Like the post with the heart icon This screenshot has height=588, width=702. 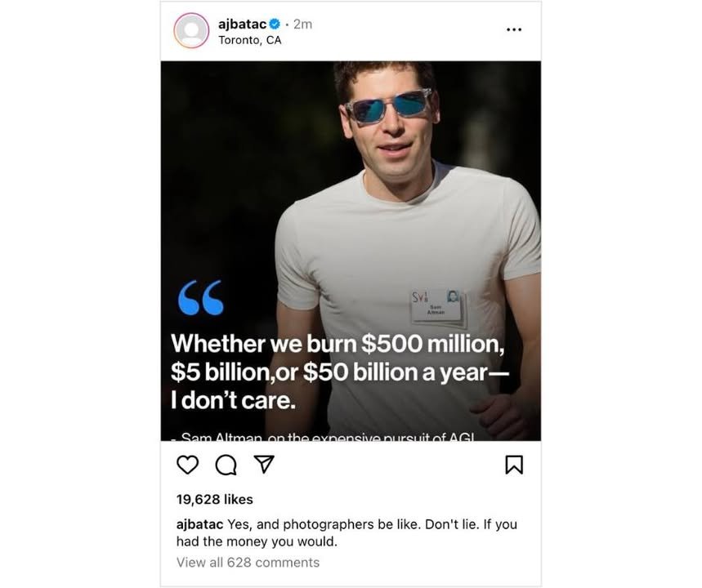tap(188, 465)
